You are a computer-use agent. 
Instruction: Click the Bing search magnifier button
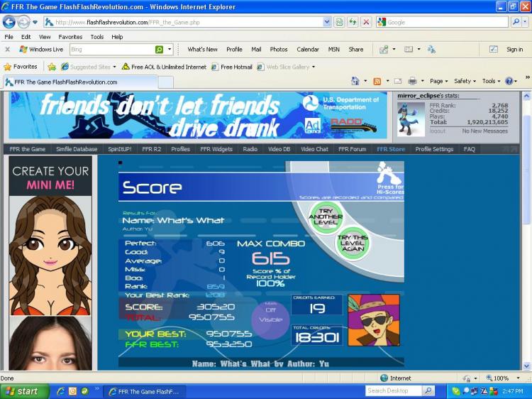[x=159, y=50]
